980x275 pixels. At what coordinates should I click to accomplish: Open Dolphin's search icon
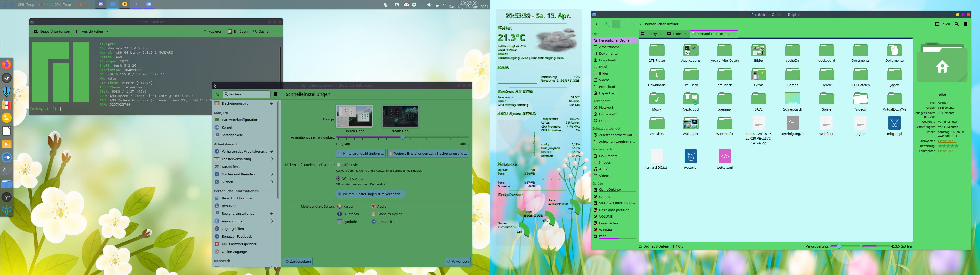(957, 24)
